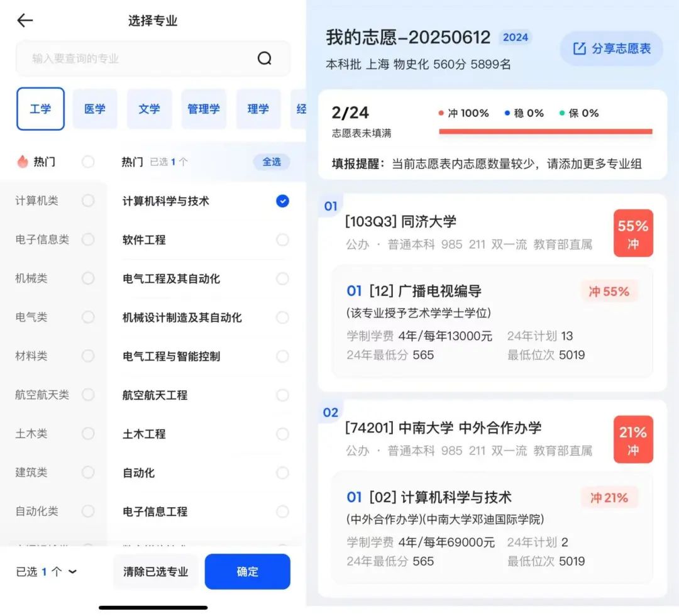Screen dimensions: 679x616
Task: Open the [12] 广播电视编导 major card
Action: click(x=492, y=322)
